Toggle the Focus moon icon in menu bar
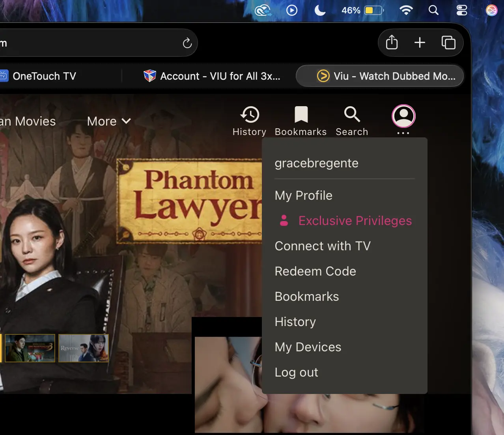The image size is (504, 435). [x=320, y=10]
